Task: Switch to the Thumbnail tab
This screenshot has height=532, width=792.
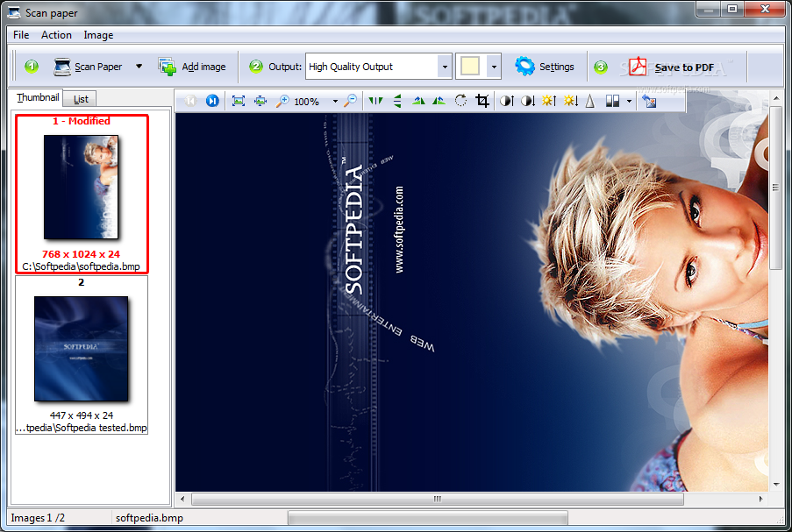Action: coord(38,97)
